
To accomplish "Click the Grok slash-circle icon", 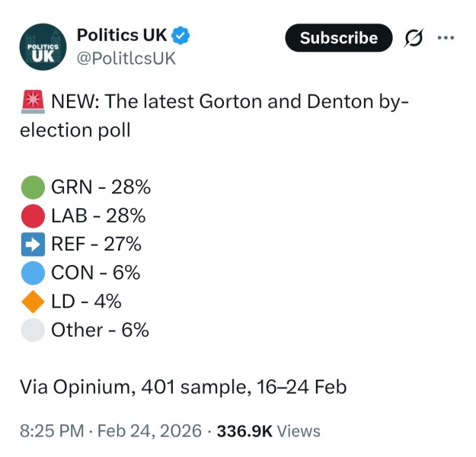I will point(417,38).
